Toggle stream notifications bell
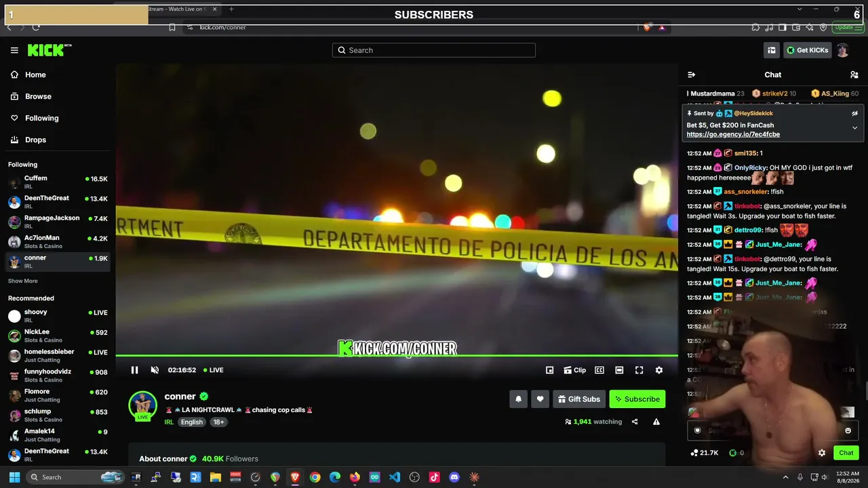The image size is (868, 488). [x=518, y=399]
